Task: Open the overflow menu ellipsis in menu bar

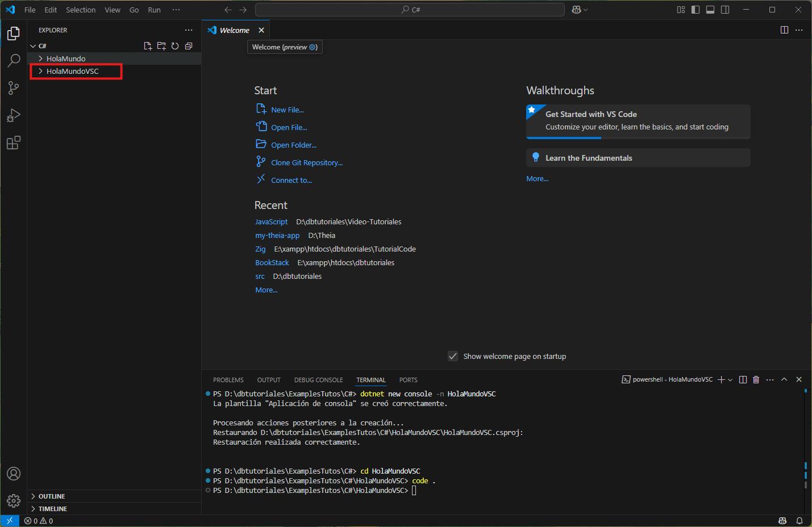Action: [x=176, y=10]
